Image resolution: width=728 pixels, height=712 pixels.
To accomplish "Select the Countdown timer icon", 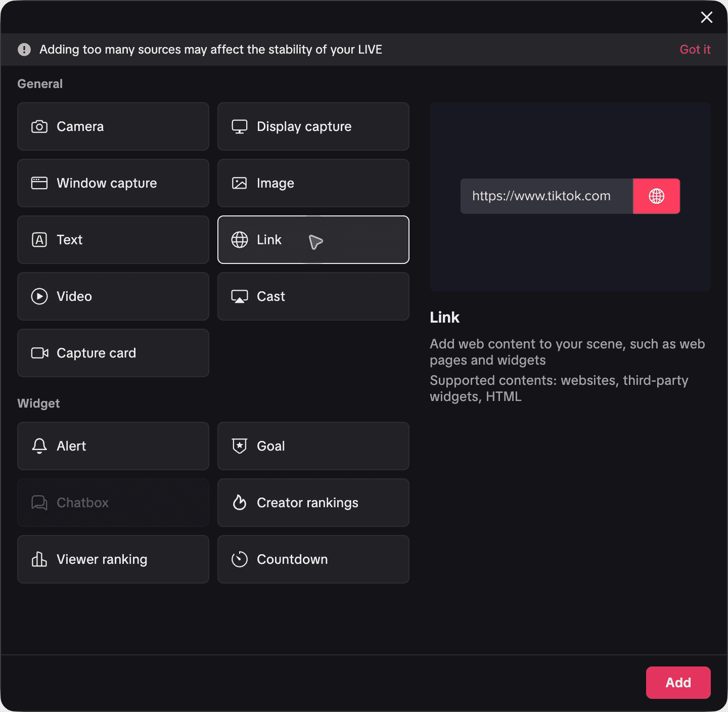I will (240, 559).
